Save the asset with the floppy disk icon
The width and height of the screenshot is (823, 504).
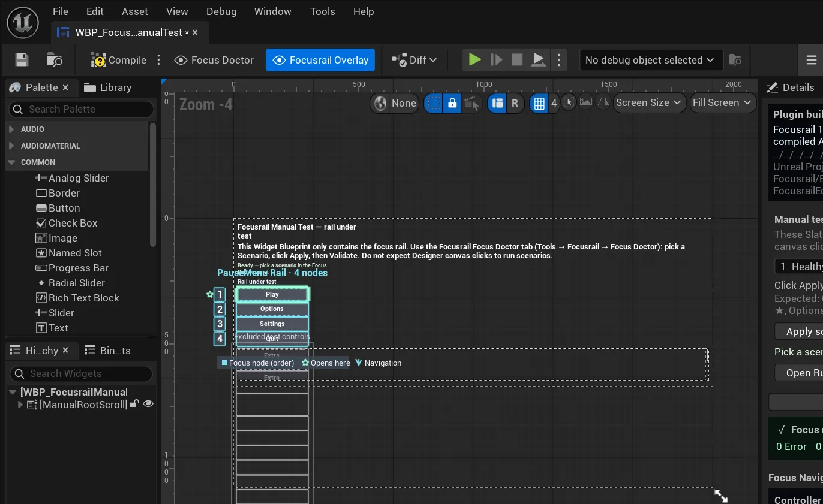(x=22, y=60)
